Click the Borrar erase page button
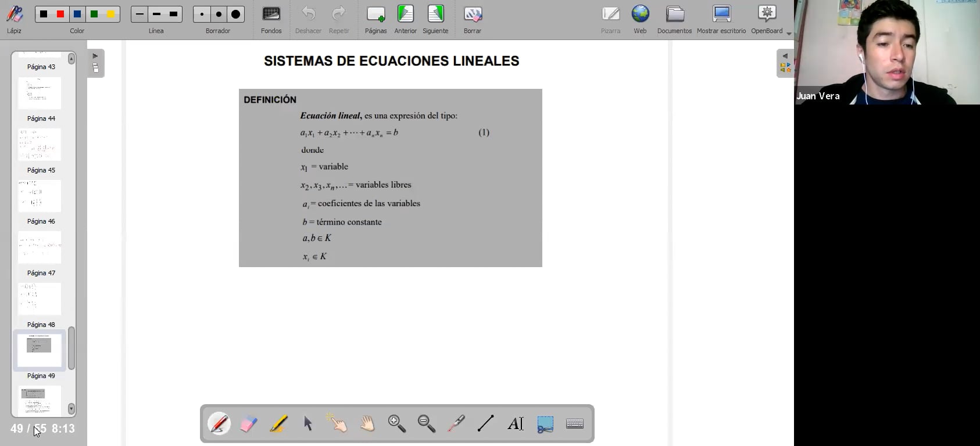Viewport: 980px width, 446px height. [473, 19]
